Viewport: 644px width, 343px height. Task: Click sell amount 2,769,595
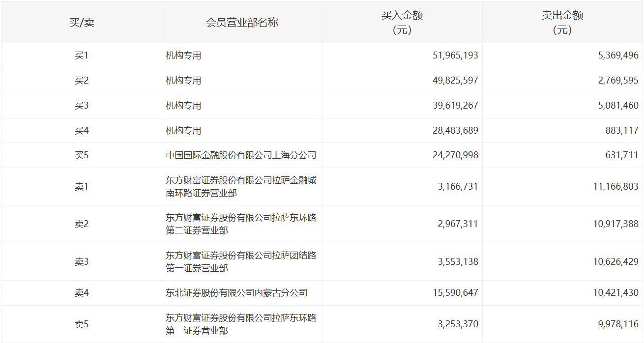618,81
